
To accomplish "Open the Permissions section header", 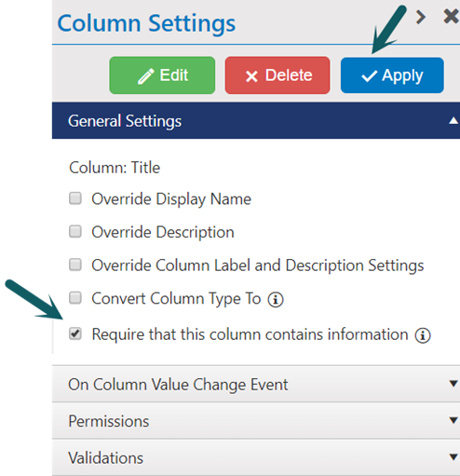I will click(x=256, y=421).
